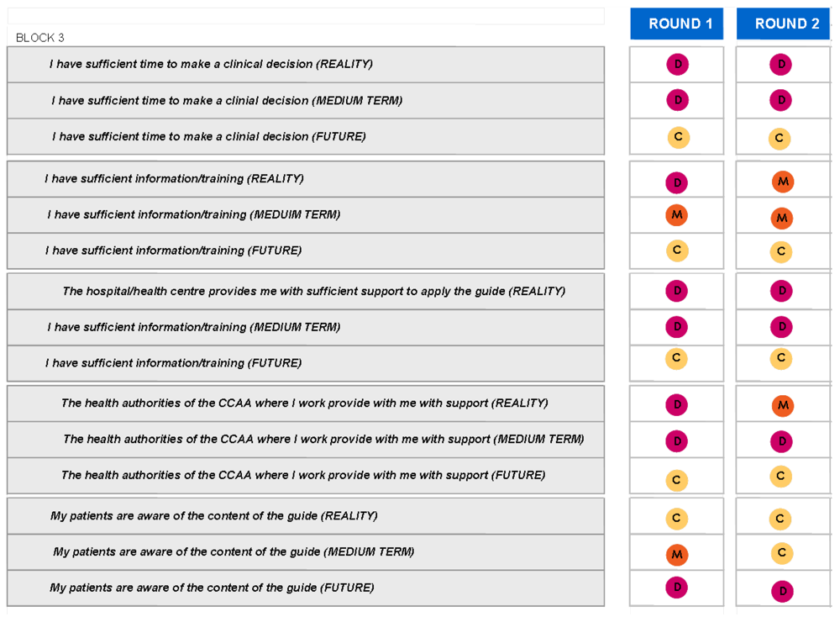Select Round 2 C circle for CCAA support (FUTURE)

tap(781, 477)
